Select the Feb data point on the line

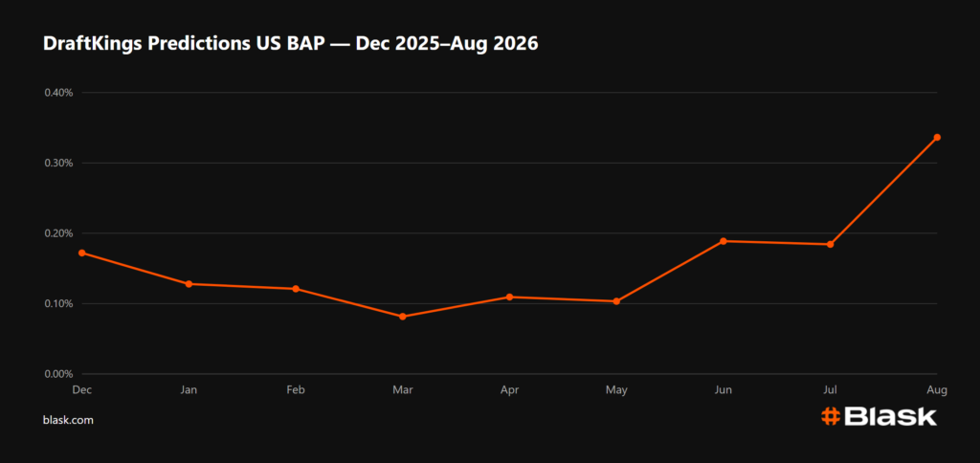tap(296, 289)
